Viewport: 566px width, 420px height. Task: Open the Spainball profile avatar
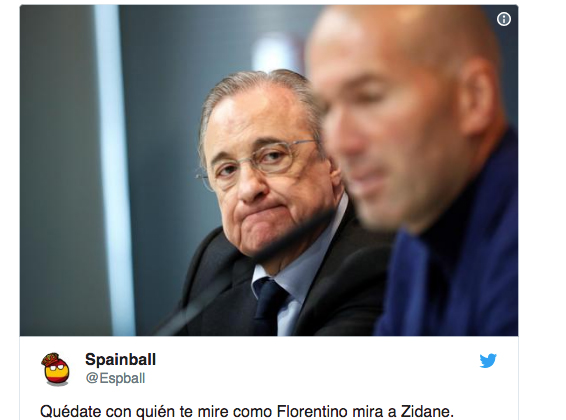(x=55, y=369)
